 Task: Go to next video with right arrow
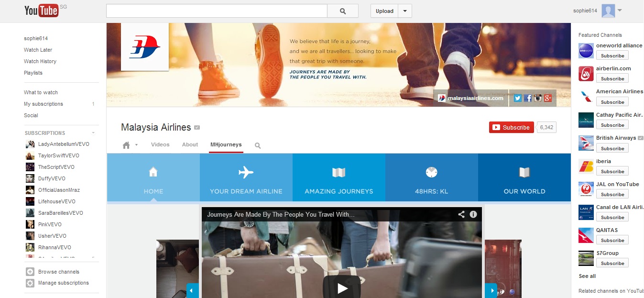(x=491, y=290)
